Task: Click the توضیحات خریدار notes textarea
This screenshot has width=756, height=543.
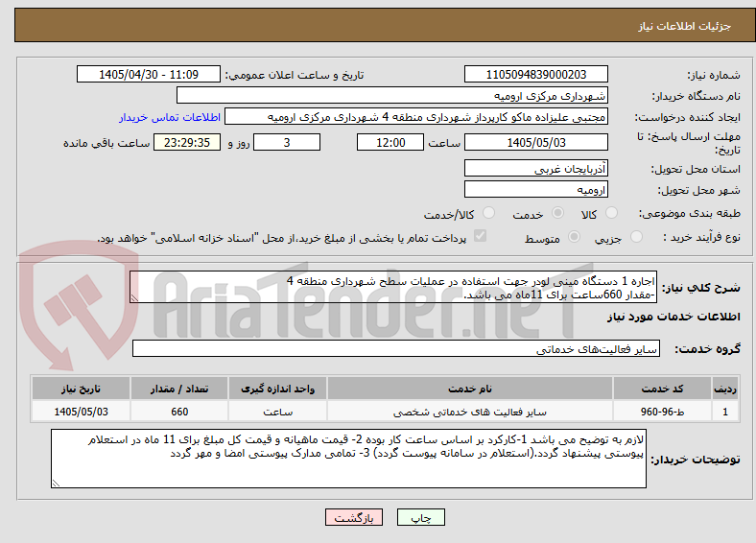Action: point(348,459)
